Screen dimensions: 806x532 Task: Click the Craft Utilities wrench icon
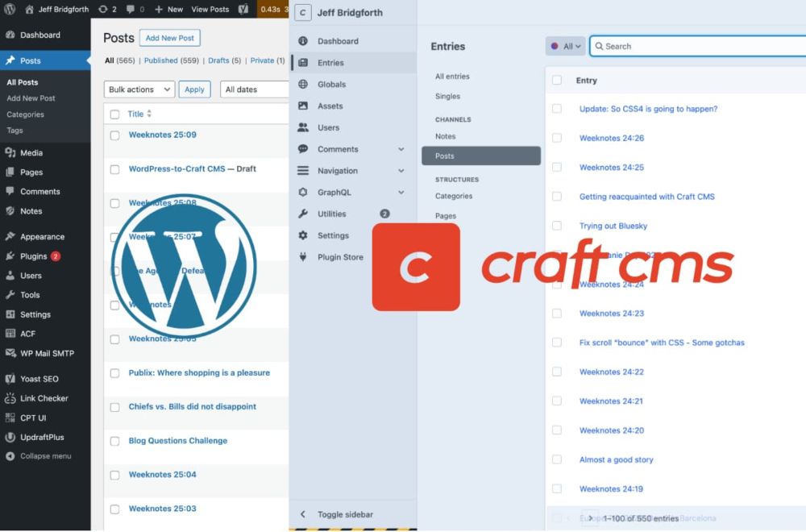[303, 214]
